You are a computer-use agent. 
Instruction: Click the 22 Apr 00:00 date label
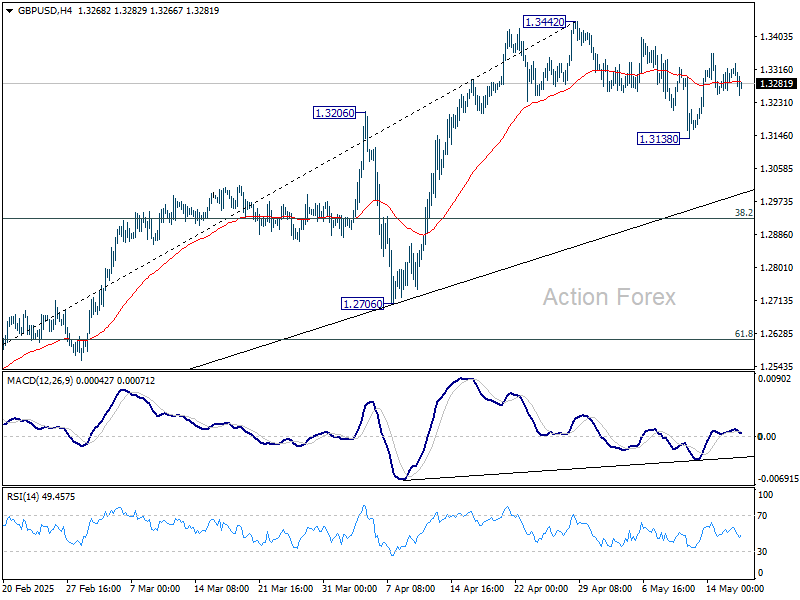[x=541, y=589]
